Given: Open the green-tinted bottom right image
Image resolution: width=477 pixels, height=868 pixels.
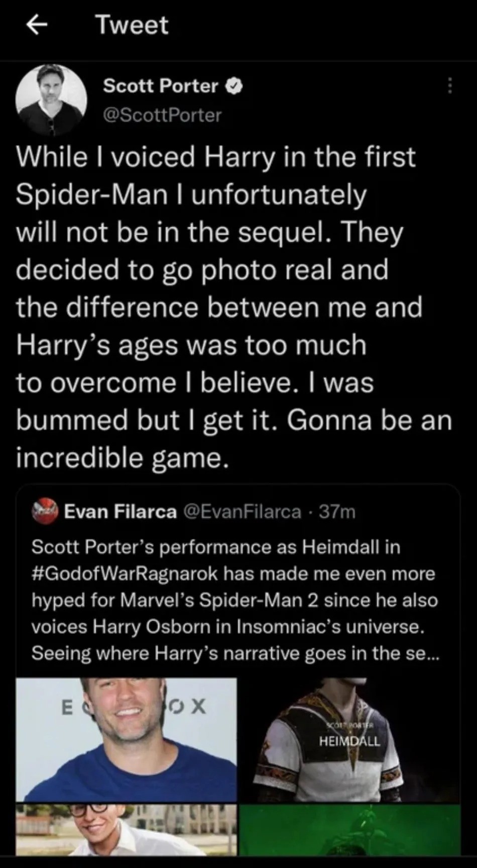Looking at the screenshot, I should 349,829.
